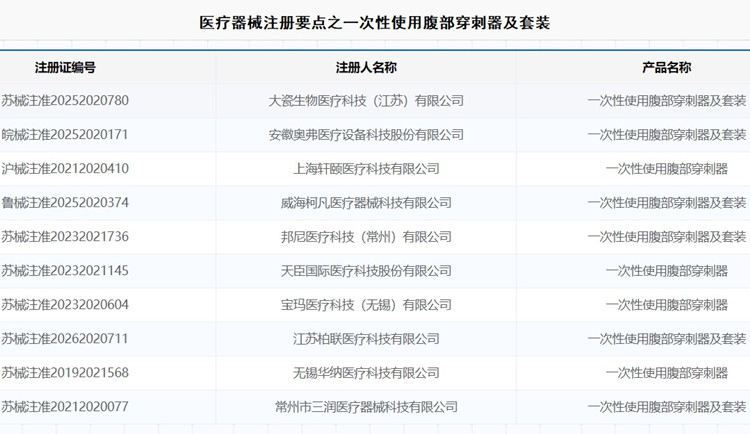Select registration number 苏械注准20232021145
Screen dimensions: 750x434
pos(65,270)
